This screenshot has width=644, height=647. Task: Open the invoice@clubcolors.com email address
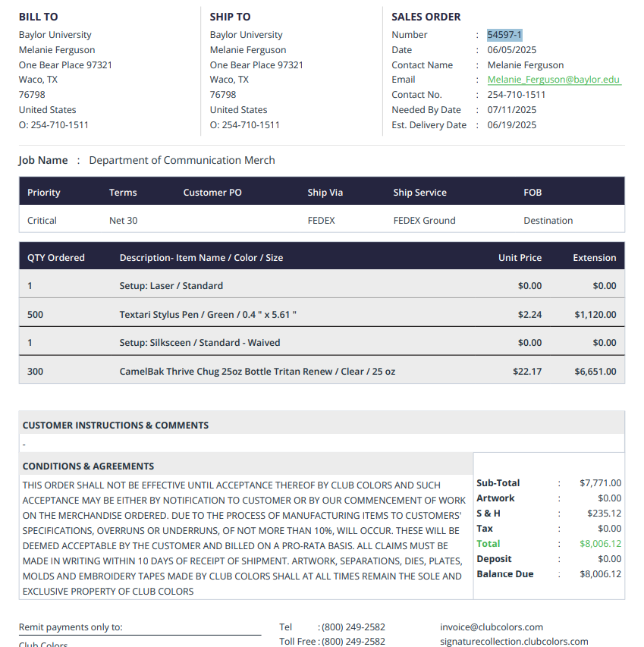click(492, 627)
